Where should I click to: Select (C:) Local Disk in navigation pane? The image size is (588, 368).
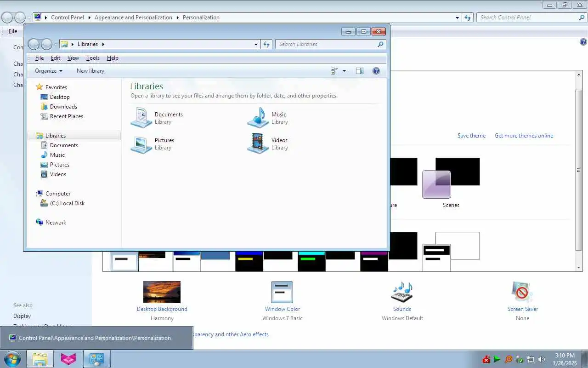(67, 203)
